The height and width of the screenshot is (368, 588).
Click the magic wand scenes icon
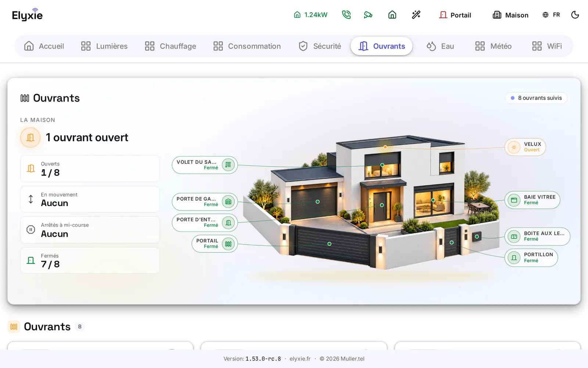click(x=416, y=15)
